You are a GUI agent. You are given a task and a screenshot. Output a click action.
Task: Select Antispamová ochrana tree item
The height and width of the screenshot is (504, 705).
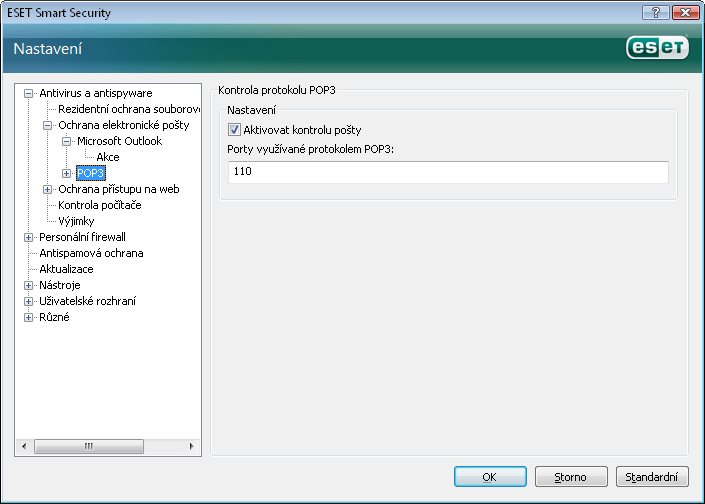click(x=91, y=253)
